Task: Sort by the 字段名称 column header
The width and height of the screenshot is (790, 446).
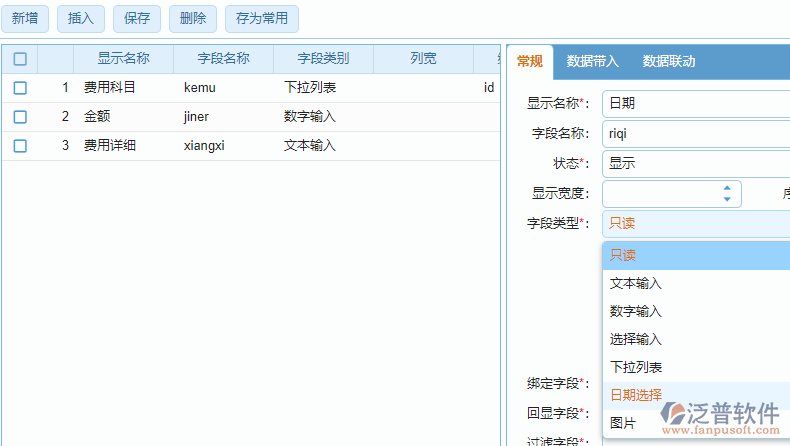Action: (x=223, y=59)
